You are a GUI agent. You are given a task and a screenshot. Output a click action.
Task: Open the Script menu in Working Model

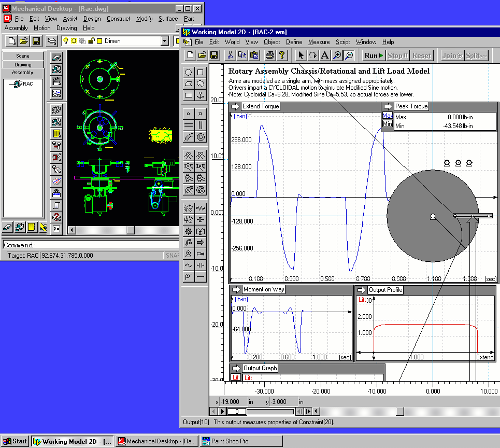(x=343, y=42)
